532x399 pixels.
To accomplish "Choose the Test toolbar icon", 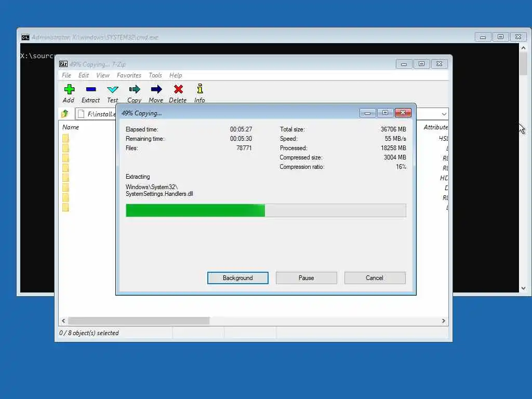I will 113,89.
